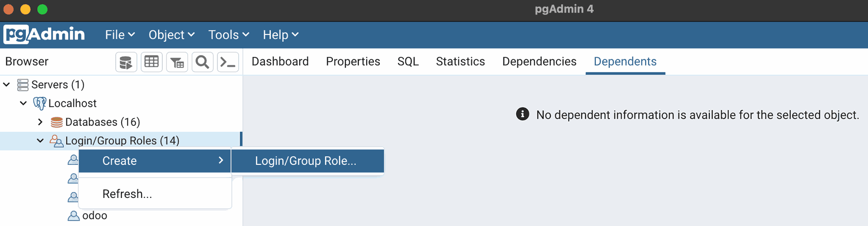
Task: Click the pgAdmin logo
Action: (44, 34)
